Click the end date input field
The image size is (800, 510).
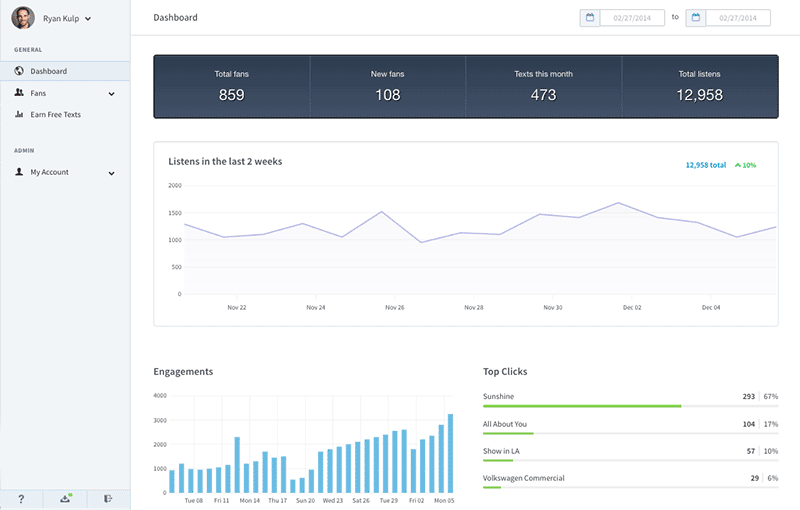[x=738, y=17]
